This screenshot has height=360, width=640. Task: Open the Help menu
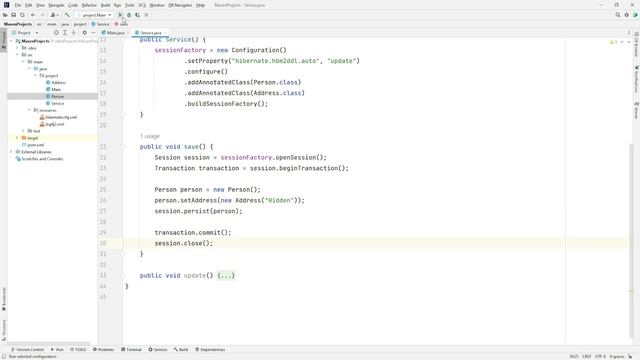[x=200, y=5]
